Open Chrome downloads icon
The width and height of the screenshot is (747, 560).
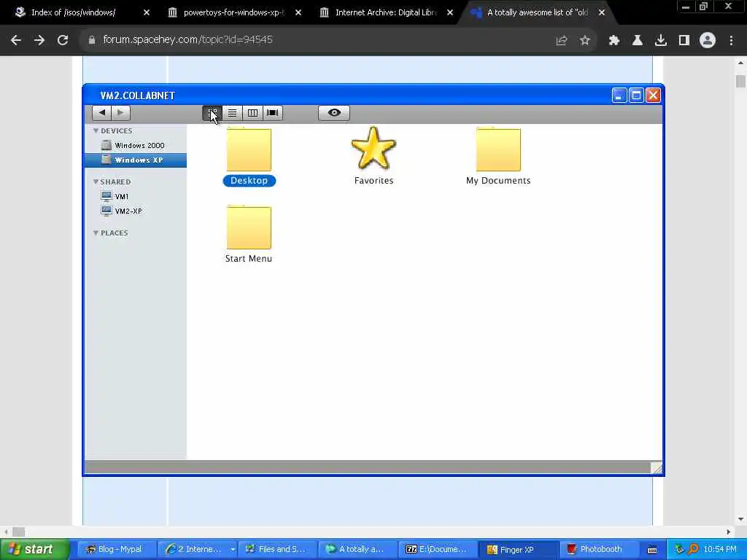[x=661, y=41]
